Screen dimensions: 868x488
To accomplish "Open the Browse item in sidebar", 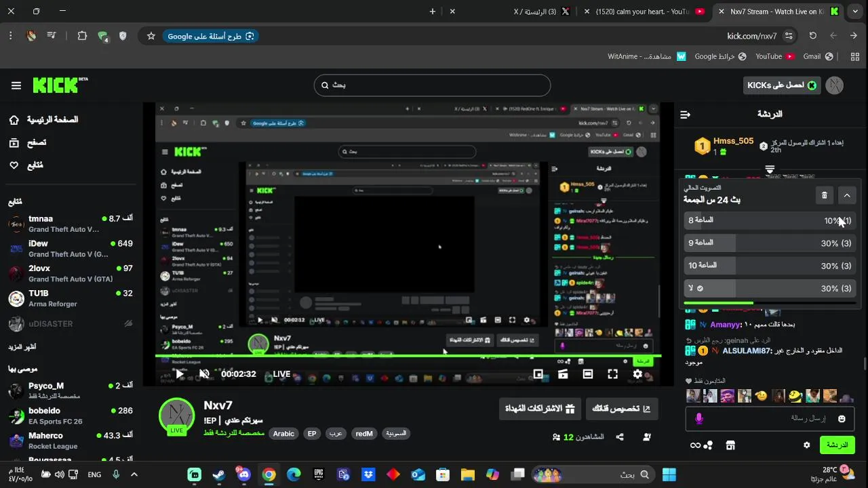I will coord(28,142).
